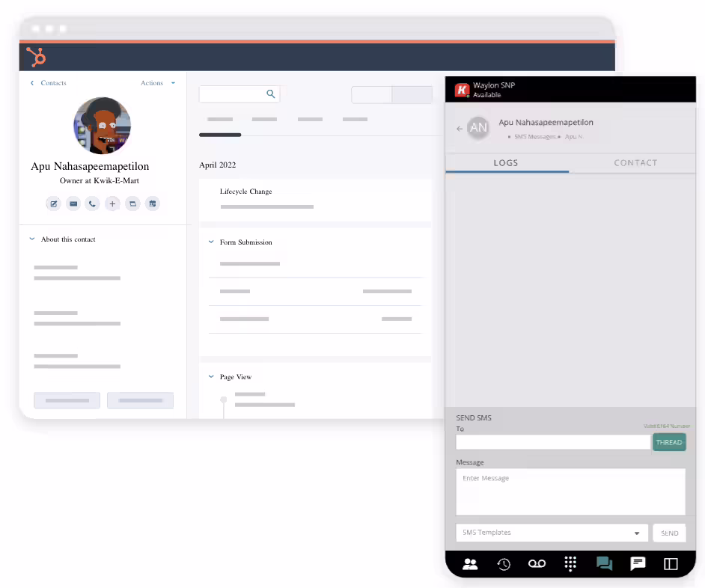Open call history clock icon
705x588 pixels.
[x=504, y=564]
